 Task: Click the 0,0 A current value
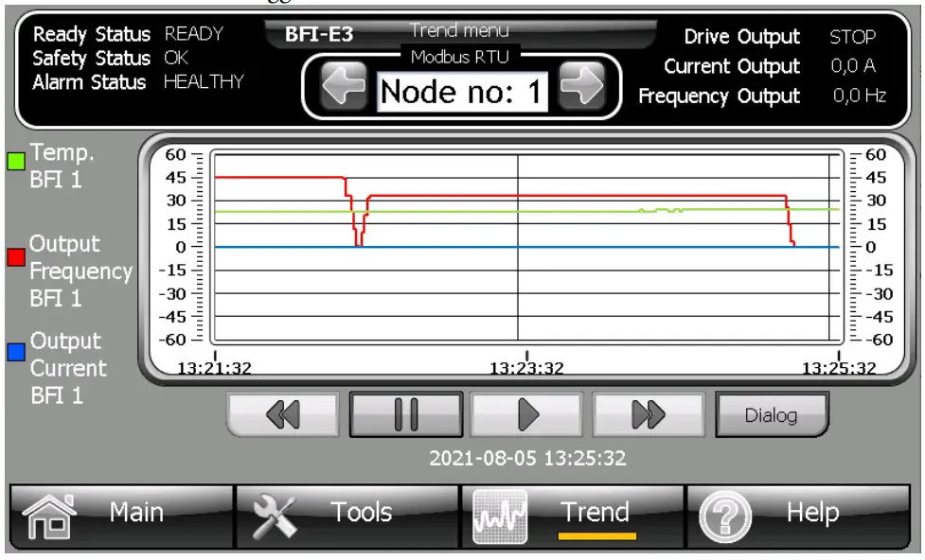click(x=853, y=65)
